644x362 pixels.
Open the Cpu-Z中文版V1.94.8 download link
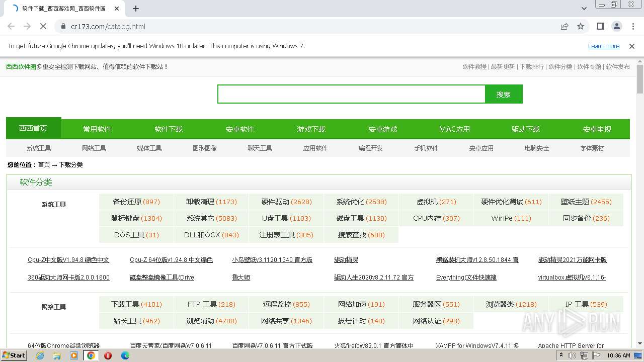[x=68, y=260]
